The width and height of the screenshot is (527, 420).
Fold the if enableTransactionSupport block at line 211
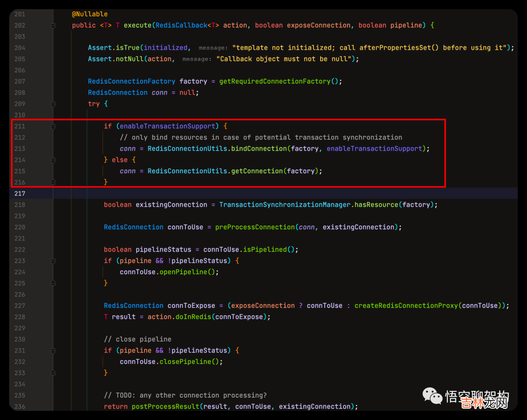tap(53, 126)
